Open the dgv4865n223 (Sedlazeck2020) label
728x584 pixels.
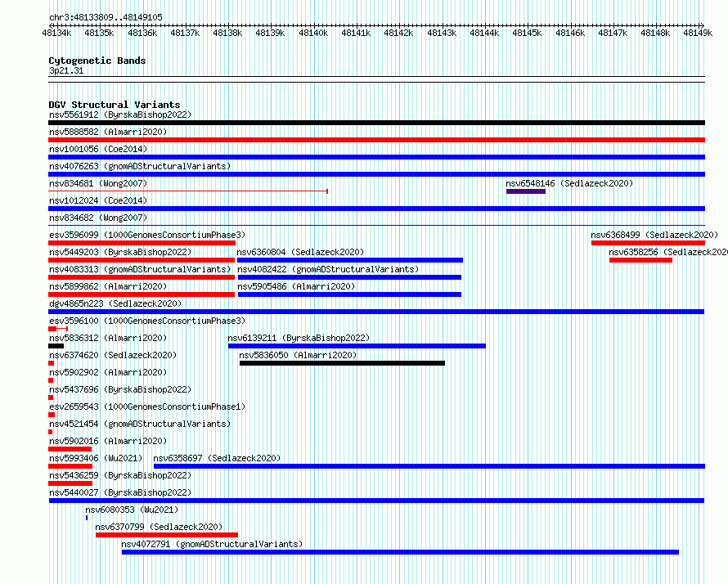coord(115,303)
